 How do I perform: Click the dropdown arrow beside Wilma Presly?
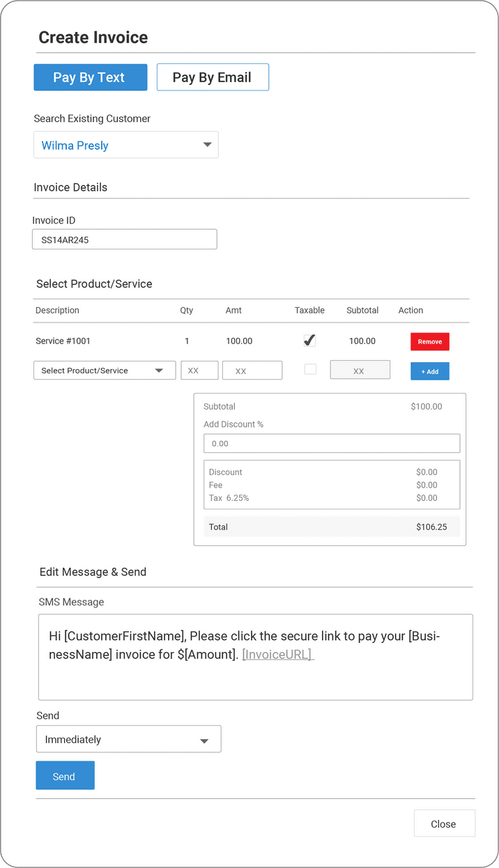[207, 145]
